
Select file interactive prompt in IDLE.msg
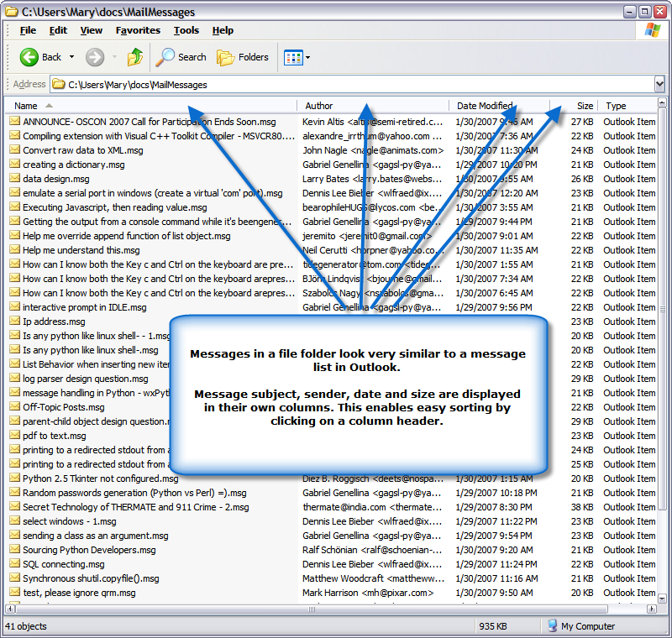[x=85, y=307]
